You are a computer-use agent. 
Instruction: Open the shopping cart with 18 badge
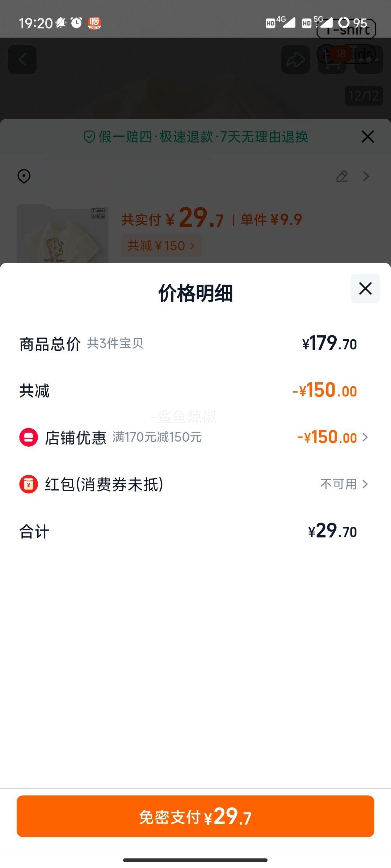click(x=332, y=60)
